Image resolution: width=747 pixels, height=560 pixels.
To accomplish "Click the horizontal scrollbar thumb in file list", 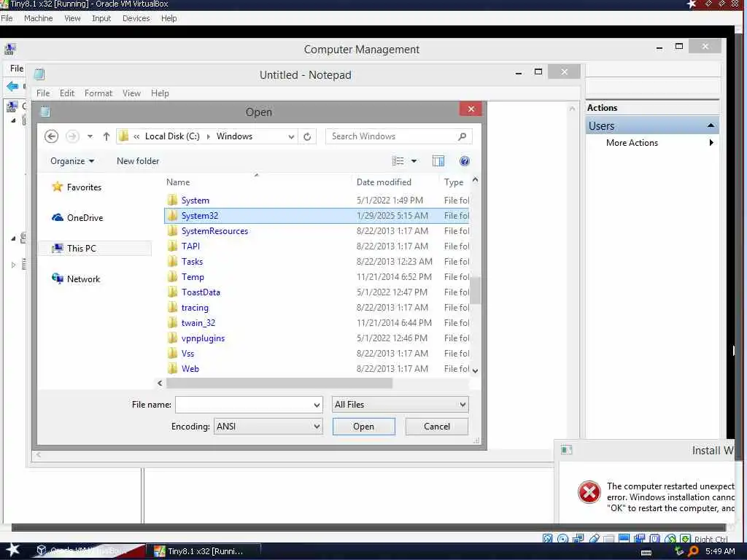I will point(279,383).
